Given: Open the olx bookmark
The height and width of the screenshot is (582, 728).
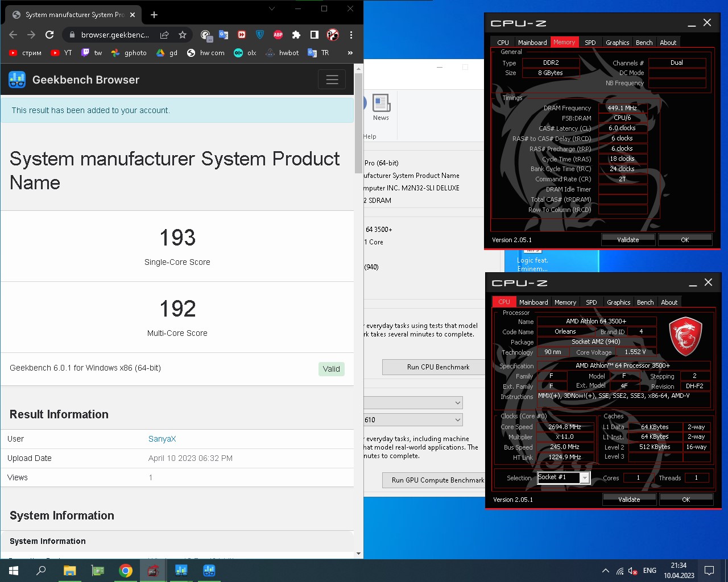Looking at the screenshot, I should [x=245, y=53].
